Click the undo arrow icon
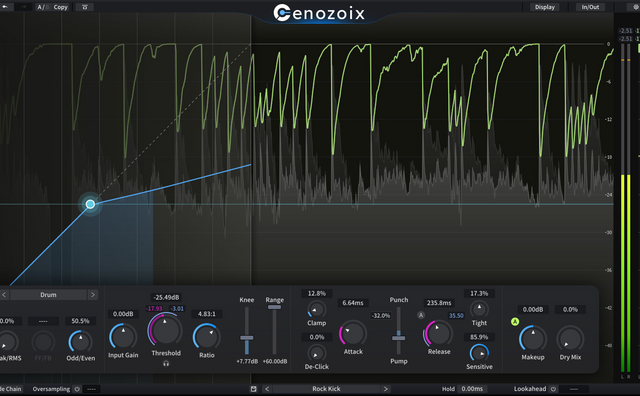 tap(5, 7)
